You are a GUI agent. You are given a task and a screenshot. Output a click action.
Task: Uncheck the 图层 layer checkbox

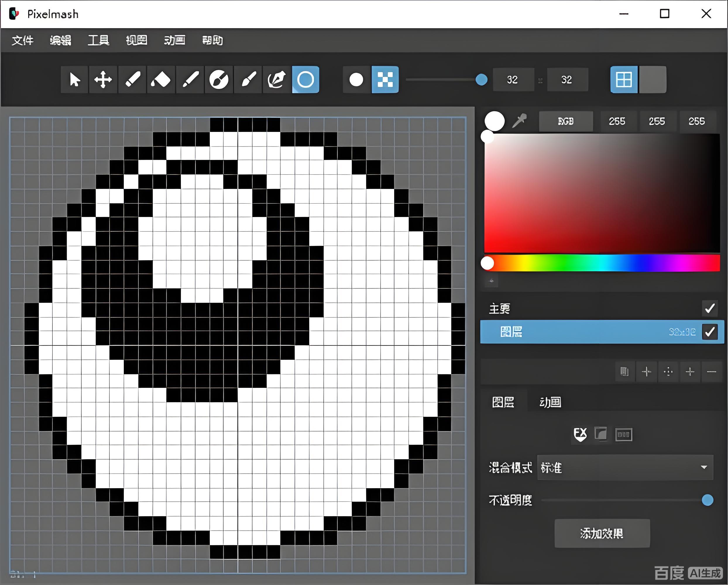coord(710,332)
